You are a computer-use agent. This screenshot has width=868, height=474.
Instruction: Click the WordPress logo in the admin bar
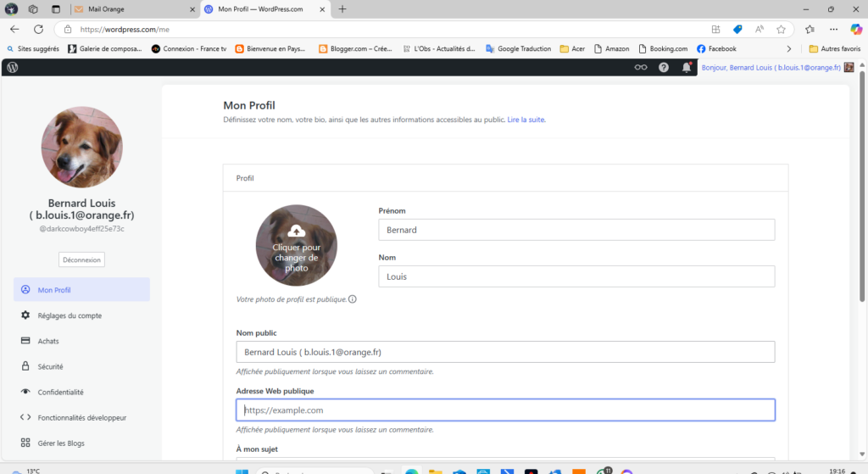pyautogui.click(x=13, y=67)
